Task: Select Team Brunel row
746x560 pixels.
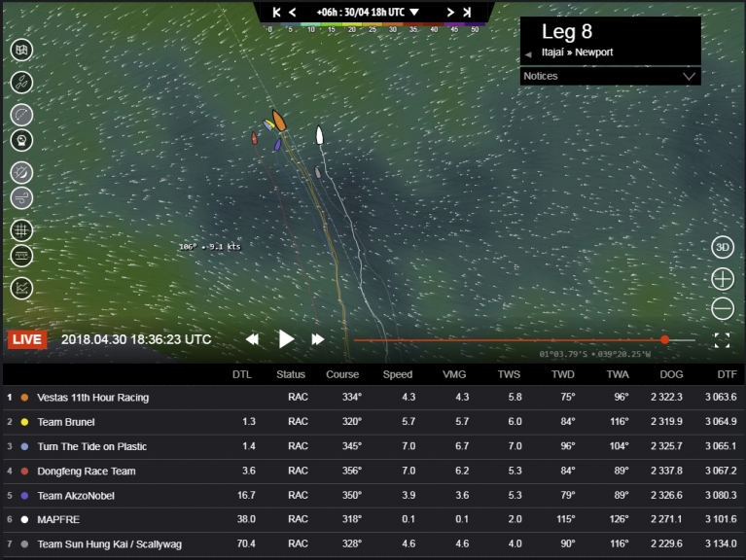Action: tap(373, 422)
